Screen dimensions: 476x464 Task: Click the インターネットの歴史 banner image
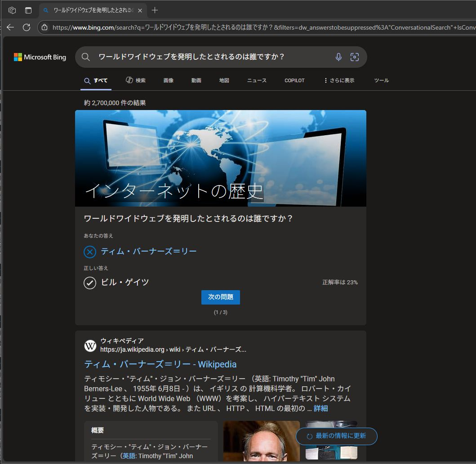click(221, 158)
